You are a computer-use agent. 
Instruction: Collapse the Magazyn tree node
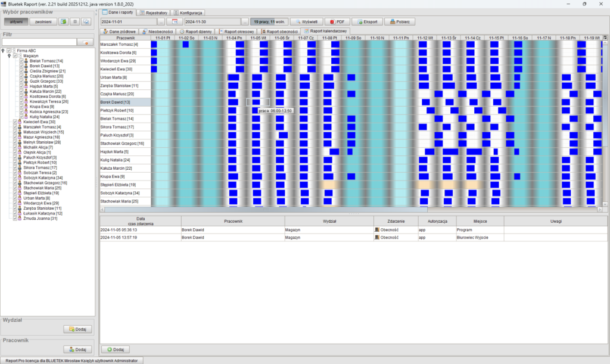point(9,56)
